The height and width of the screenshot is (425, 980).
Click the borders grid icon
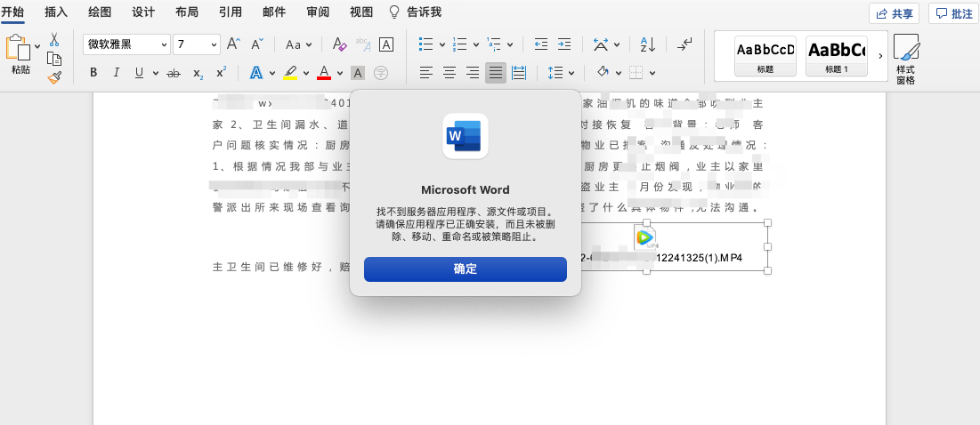636,73
